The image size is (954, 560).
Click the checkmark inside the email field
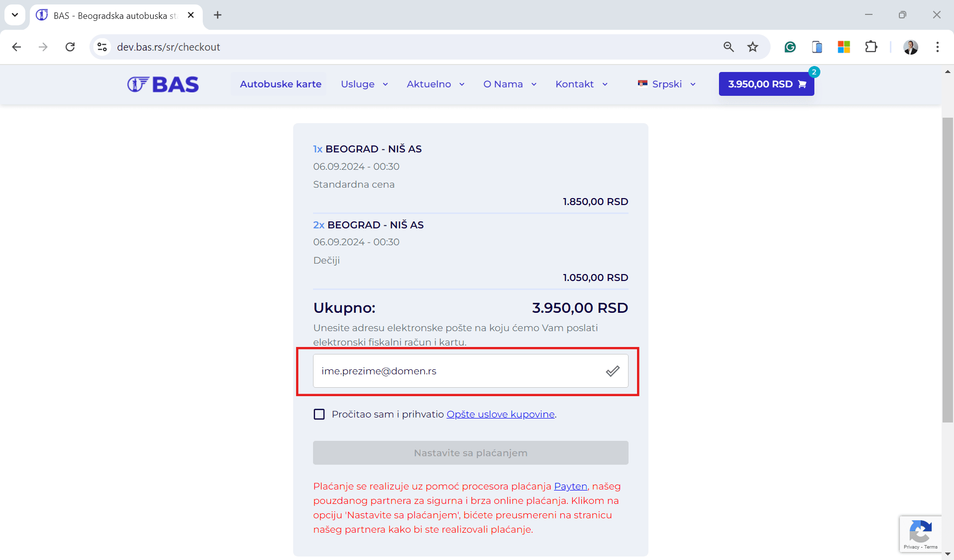tap(613, 371)
